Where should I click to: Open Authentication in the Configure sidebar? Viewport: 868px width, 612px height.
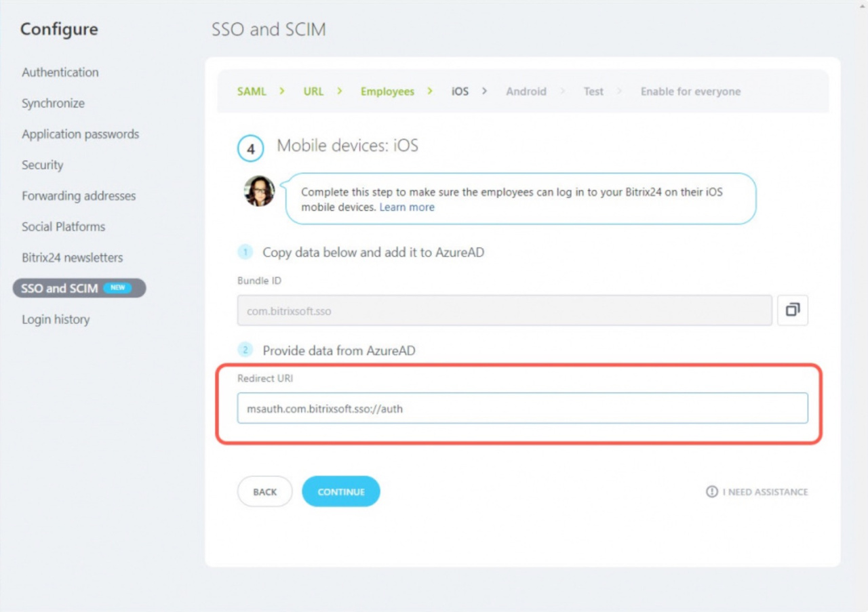(x=60, y=73)
